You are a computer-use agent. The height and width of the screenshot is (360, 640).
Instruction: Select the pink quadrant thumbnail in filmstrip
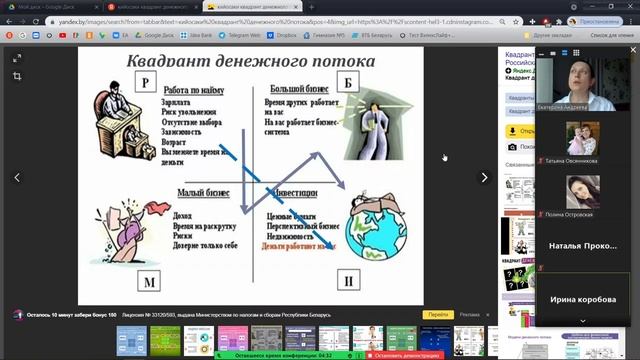point(233,340)
